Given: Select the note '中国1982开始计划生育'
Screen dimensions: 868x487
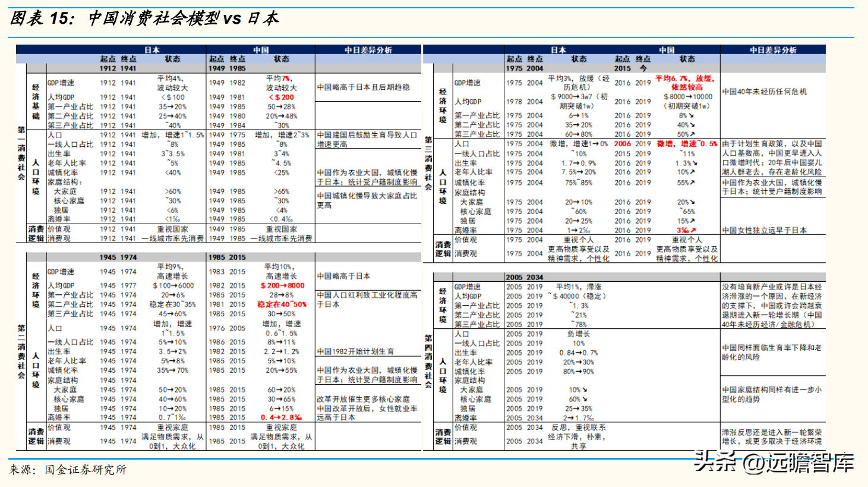Looking at the screenshot, I should pyautogui.click(x=355, y=351).
